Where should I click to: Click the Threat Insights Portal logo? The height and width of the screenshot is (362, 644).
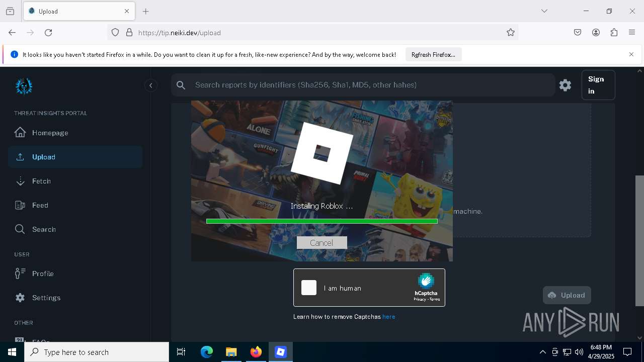tap(24, 86)
